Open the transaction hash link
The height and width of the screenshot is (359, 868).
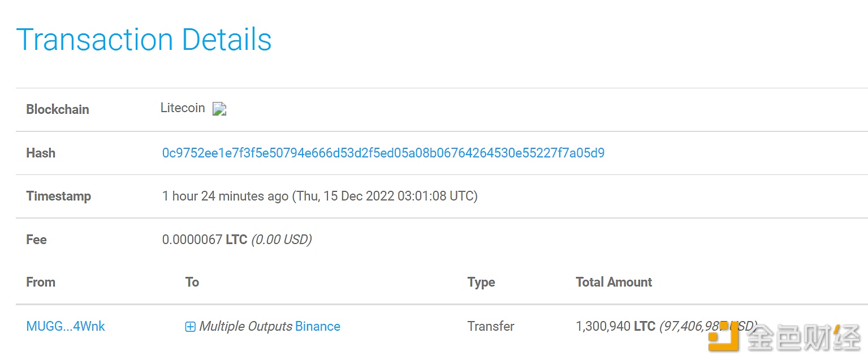pyautogui.click(x=383, y=153)
